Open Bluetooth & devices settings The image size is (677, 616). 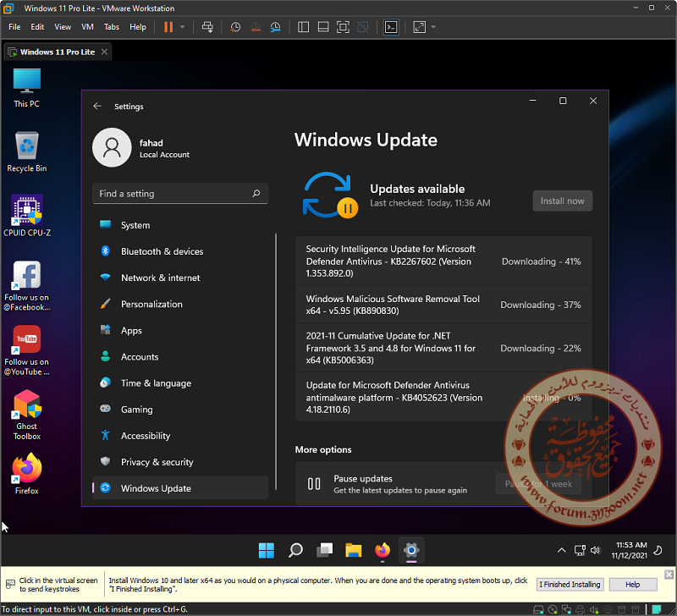coord(180,251)
